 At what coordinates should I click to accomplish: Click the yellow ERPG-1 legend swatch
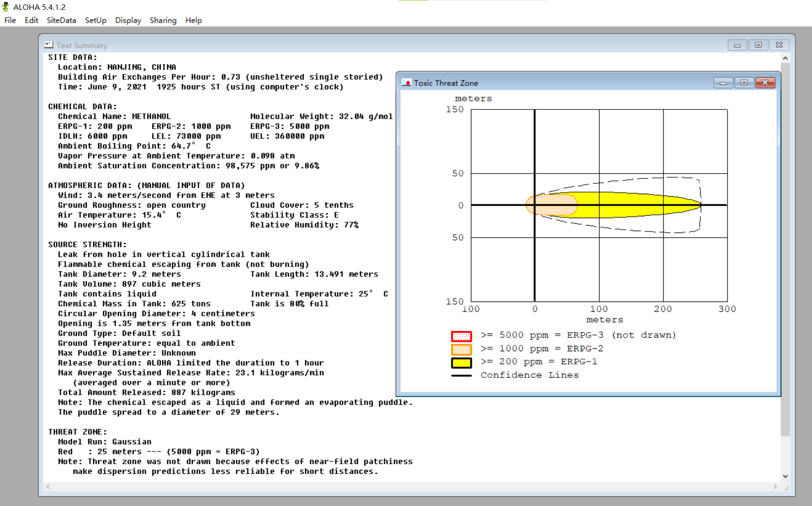click(x=461, y=363)
